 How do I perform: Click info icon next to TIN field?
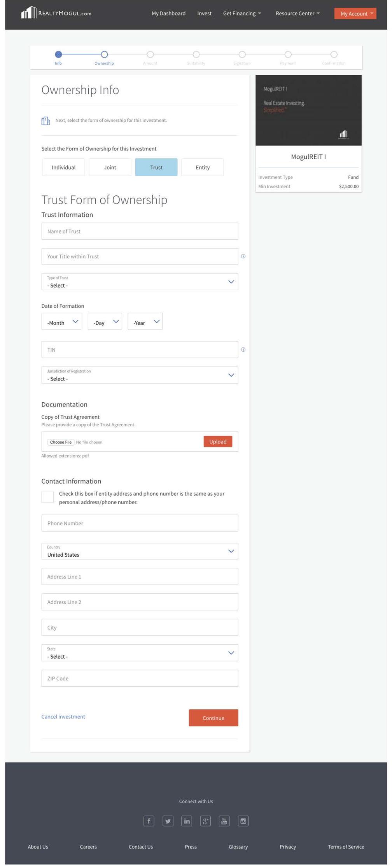pos(243,349)
